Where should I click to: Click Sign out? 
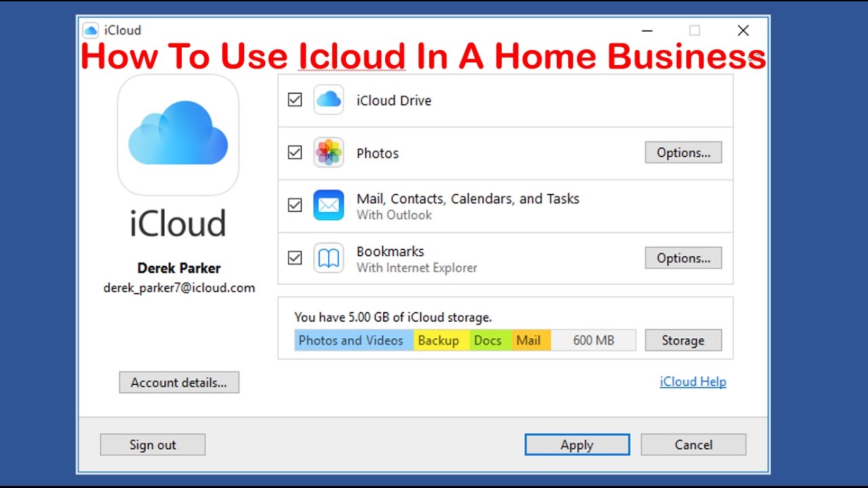[x=153, y=445]
